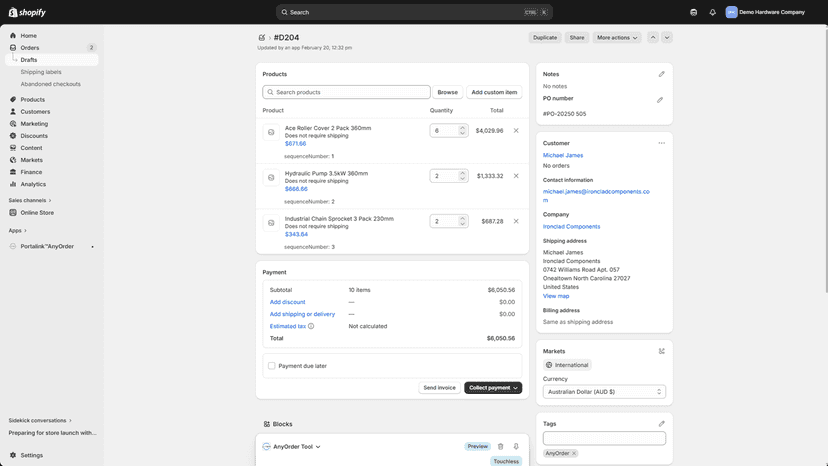
Task: Click the top Search bar
Action: (x=414, y=12)
